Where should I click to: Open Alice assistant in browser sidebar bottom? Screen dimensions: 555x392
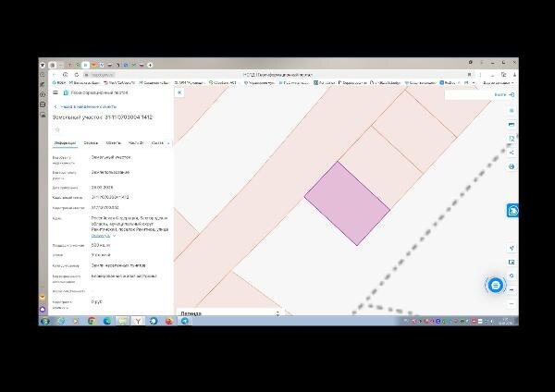pos(43,310)
